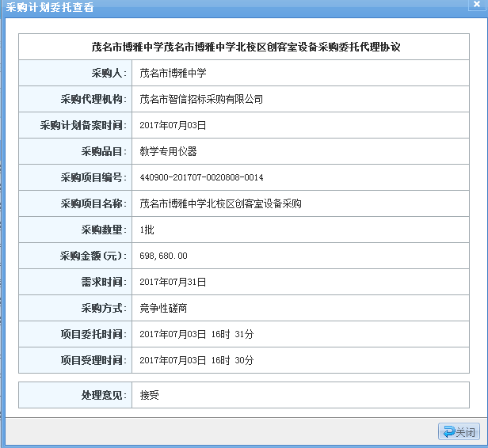The width and height of the screenshot is (488, 448).
Task: Click acceptance time ending in 16时 30分
Action: pyautogui.click(x=196, y=360)
